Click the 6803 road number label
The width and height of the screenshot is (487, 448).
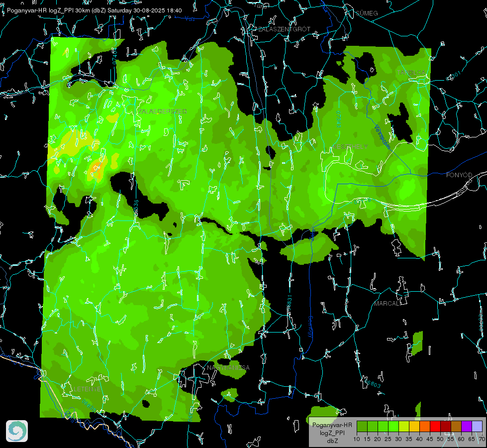tap(373, 384)
